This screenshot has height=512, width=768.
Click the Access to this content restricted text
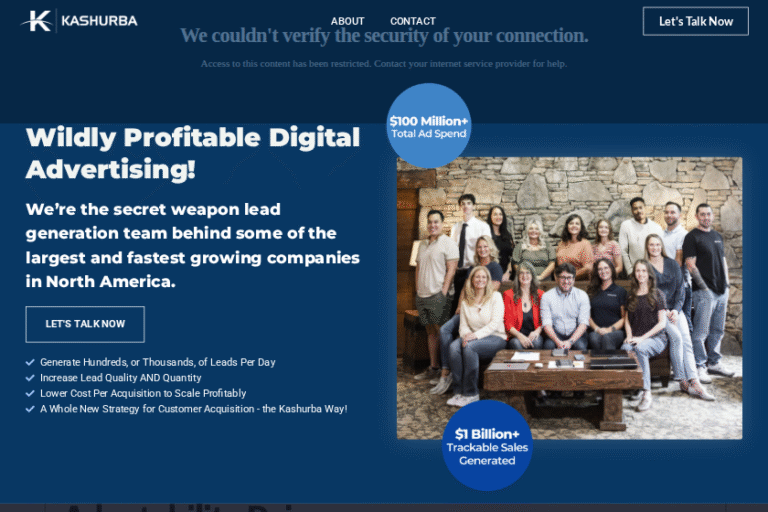(x=384, y=64)
